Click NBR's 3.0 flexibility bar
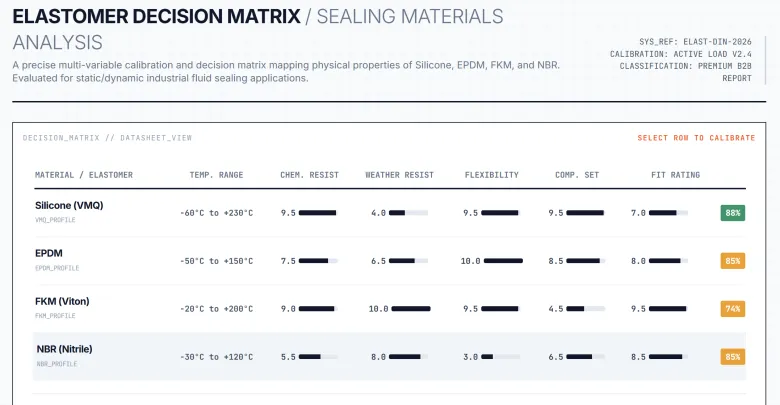Viewport: 780px width, 405px height. pyautogui.click(x=500, y=357)
